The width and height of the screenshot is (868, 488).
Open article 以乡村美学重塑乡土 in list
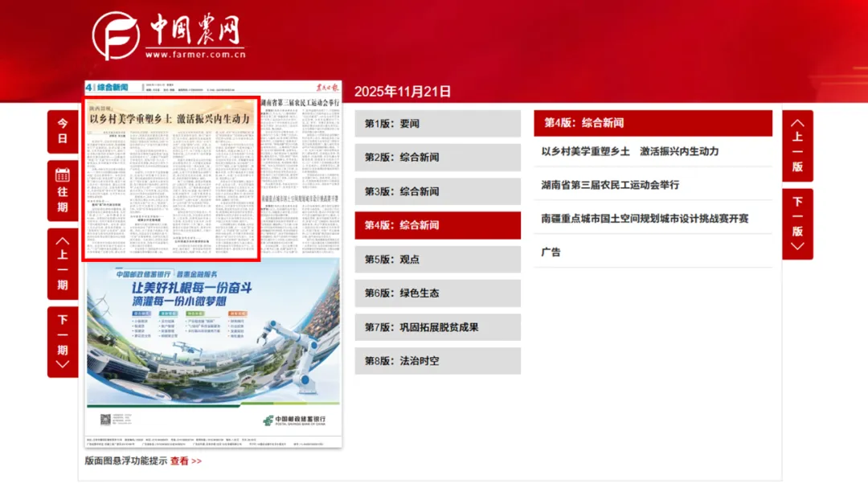click(x=629, y=151)
